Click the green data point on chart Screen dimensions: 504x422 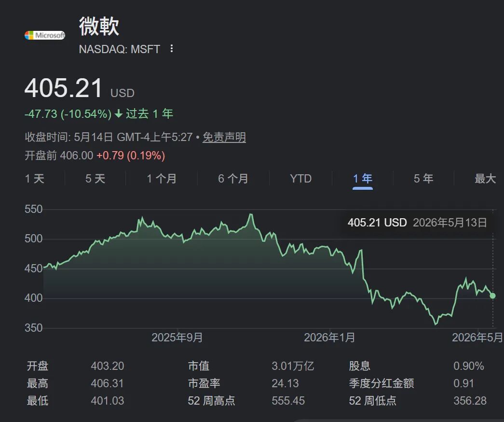(492, 296)
